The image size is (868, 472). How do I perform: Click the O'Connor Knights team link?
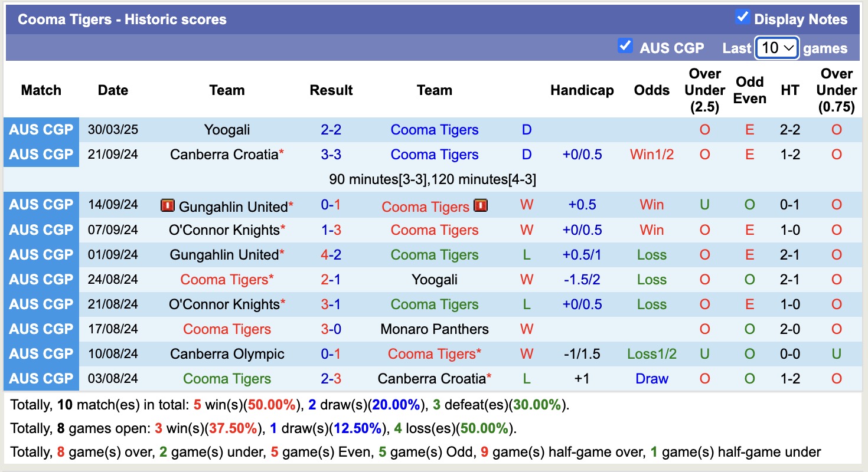coord(223,230)
